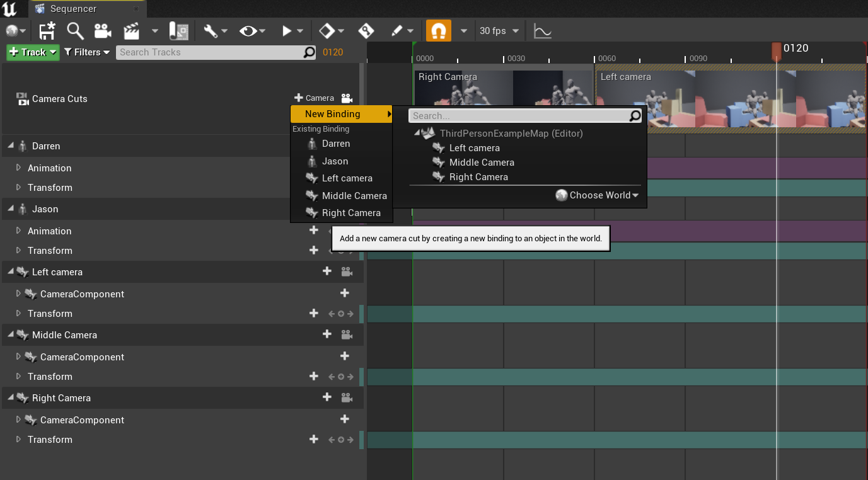Toggle camera lock on Right Camera track

347,397
